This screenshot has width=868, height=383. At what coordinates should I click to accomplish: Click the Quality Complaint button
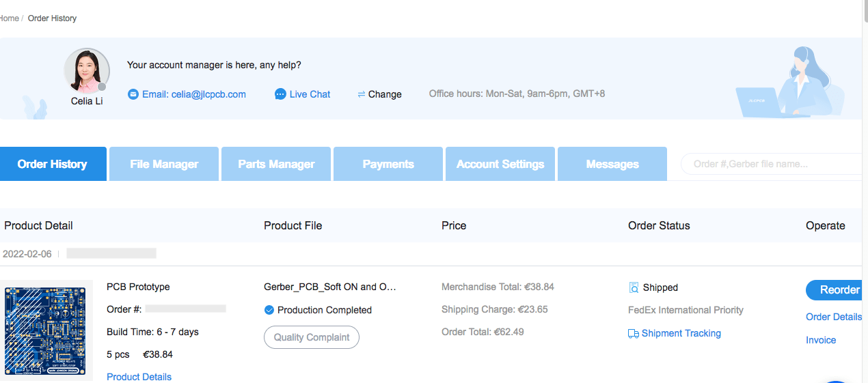[312, 337]
